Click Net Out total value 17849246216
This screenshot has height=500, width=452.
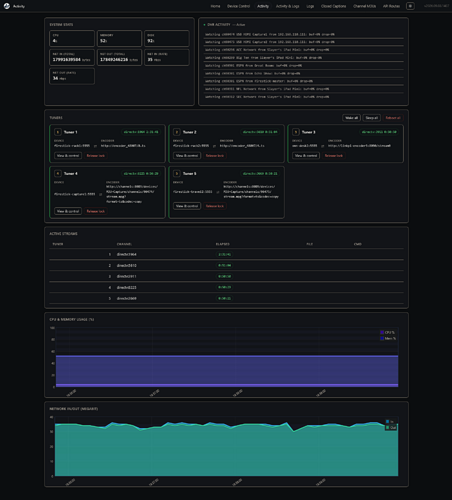pos(114,60)
